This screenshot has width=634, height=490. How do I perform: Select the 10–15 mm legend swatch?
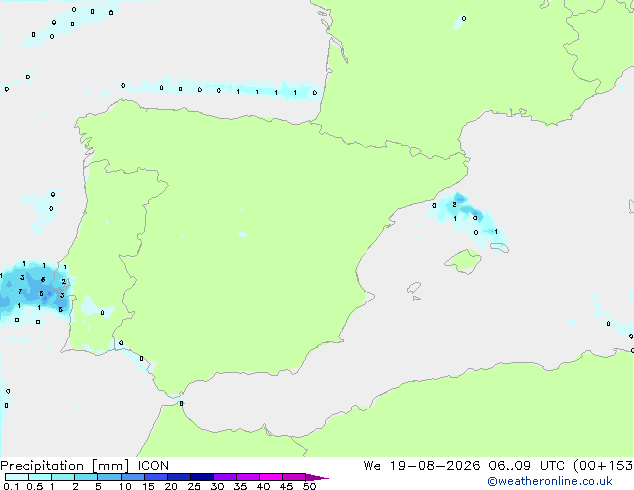point(132,477)
